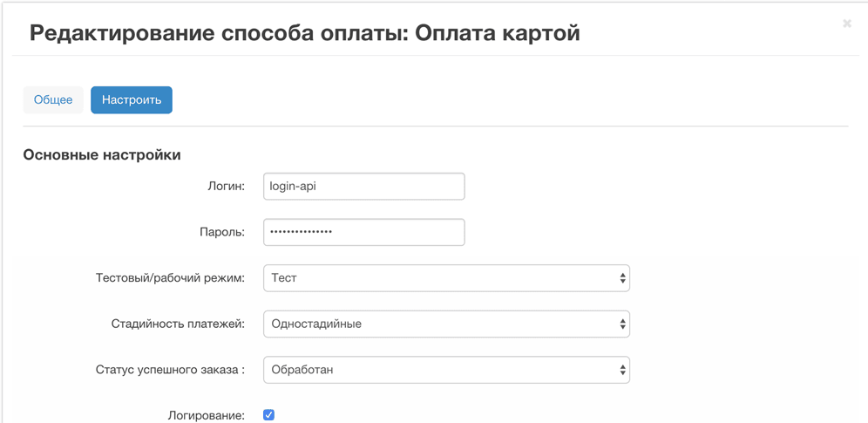Viewport: 868px width, 423px height.
Task: Click the Статус успешного заказа label
Action: pyautogui.click(x=170, y=370)
